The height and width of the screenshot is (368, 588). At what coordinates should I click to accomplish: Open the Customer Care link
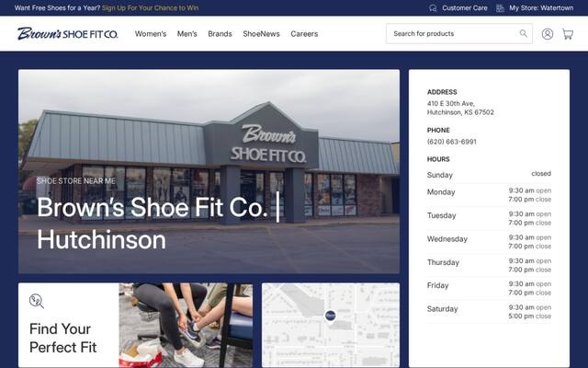[465, 8]
